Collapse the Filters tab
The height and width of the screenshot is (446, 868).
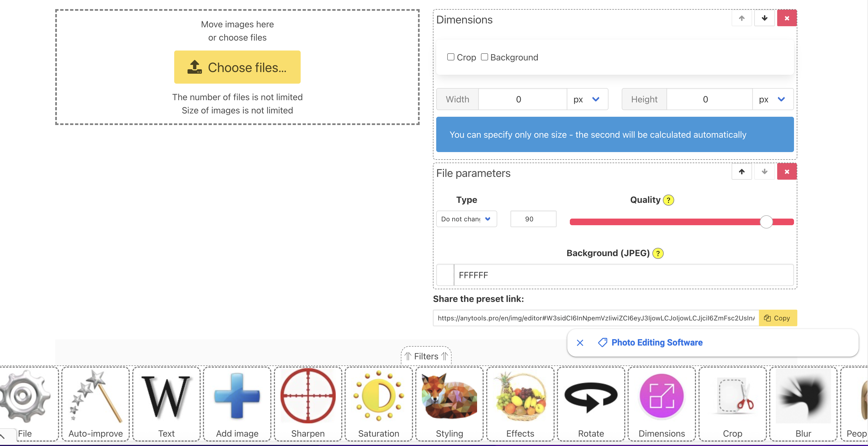click(426, 356)
